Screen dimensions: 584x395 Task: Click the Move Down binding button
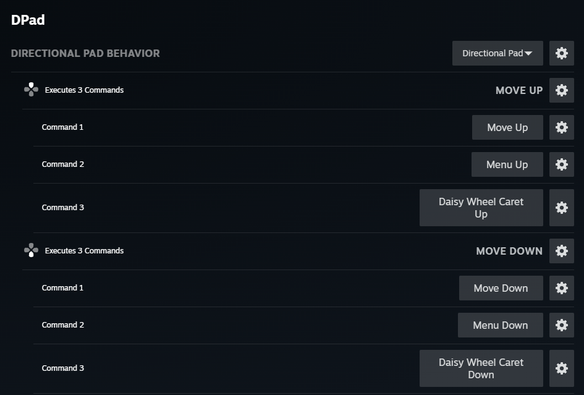(501, 288)
